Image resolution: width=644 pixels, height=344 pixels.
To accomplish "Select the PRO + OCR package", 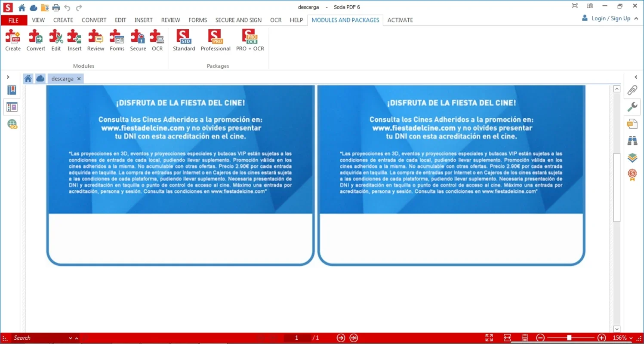I will coord(250,40).
